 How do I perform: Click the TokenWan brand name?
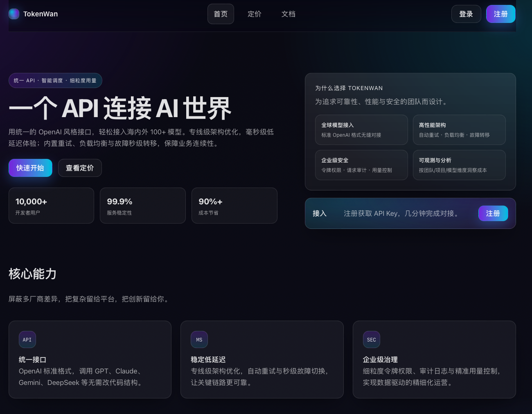pyautogui.click(x=41, y=14)
